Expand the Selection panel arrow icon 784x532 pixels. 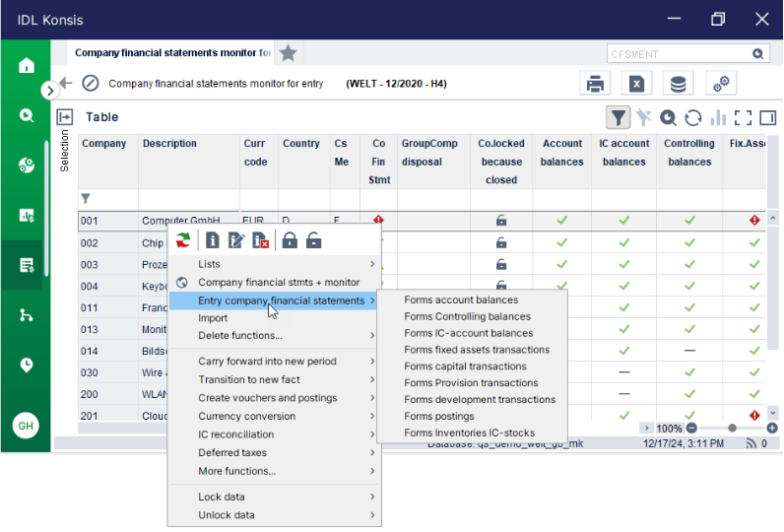64,117
